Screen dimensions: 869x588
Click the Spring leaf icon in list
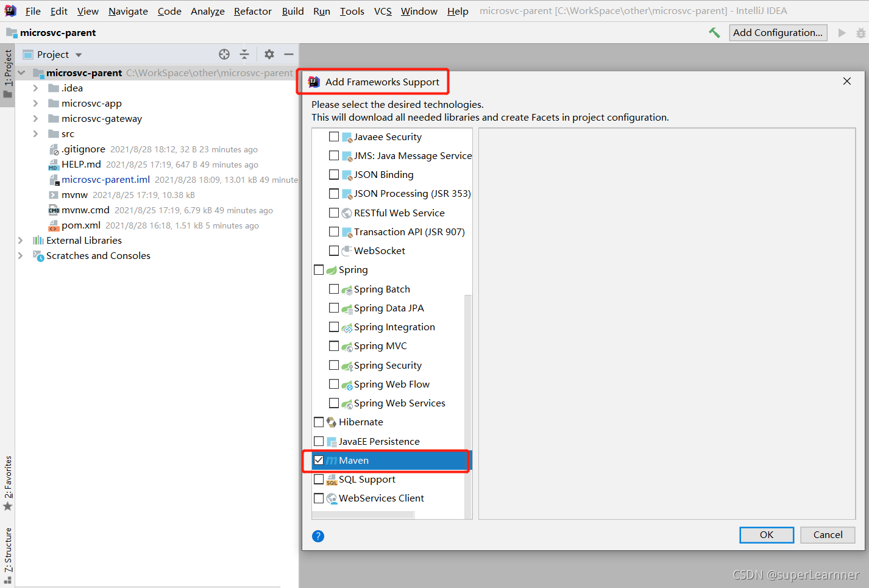click(x=332, y=270)
